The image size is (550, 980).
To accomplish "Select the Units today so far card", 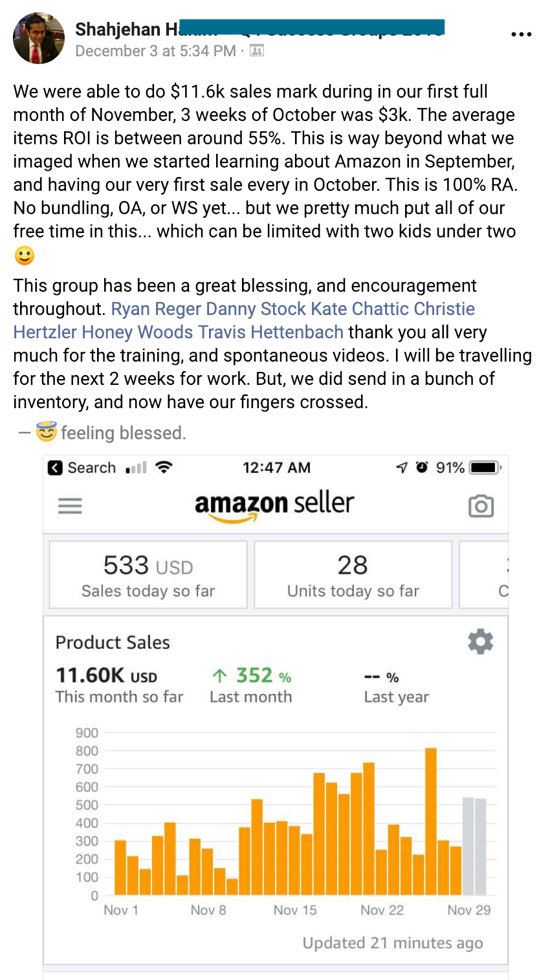I will point(353,575).
